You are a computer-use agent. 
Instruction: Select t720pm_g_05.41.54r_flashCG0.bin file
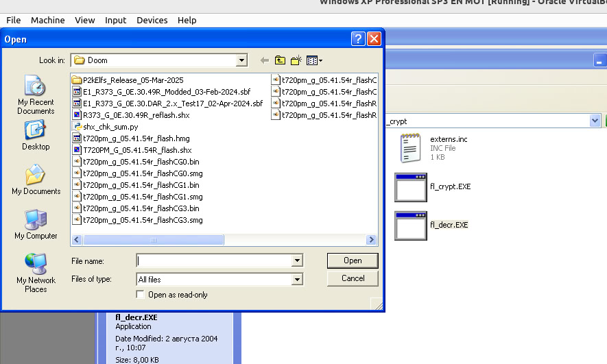(136, 162)
